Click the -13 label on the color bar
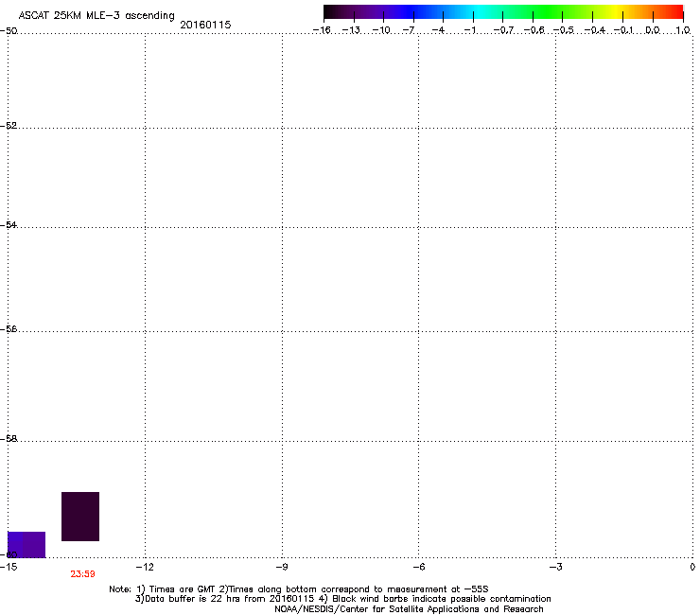 coord(351,30)
